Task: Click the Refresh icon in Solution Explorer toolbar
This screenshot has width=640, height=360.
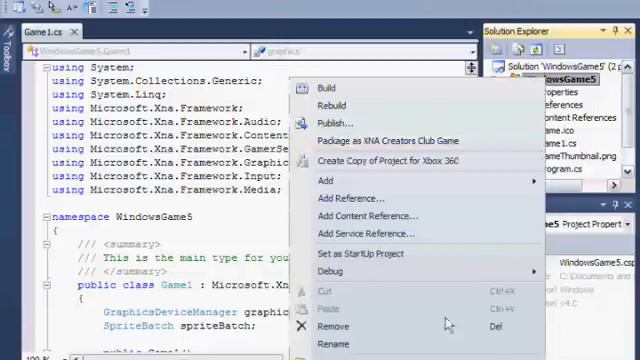Action: click(x=536, y=50)
